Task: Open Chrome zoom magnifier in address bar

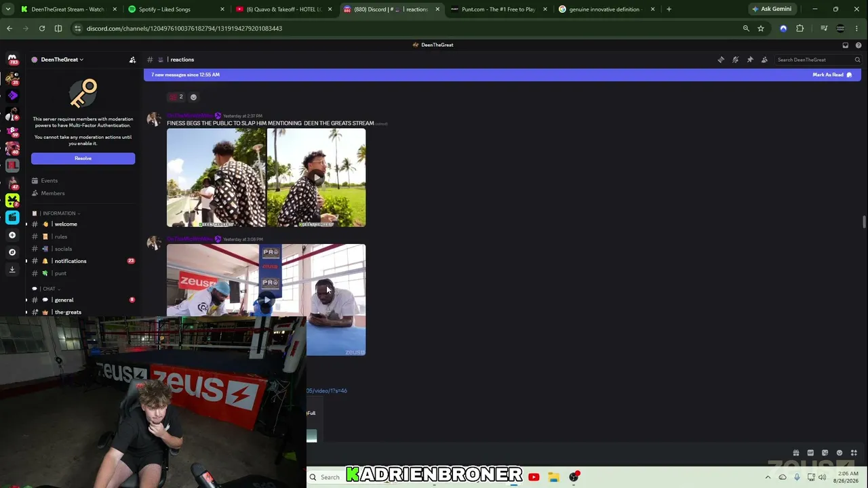Action: (x=746, y=28)
